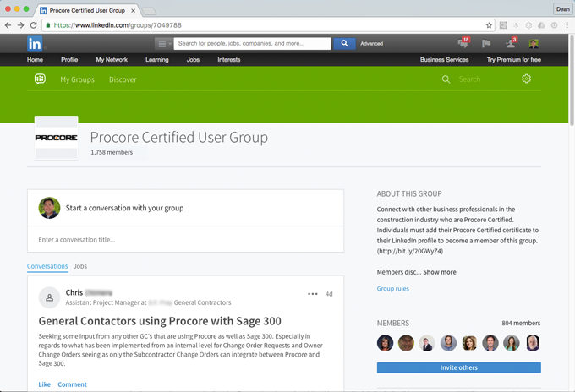Click your profile photo in conversation box
Image resolution: width=575 pixels, height=392 pixels.
coord(49,208)
